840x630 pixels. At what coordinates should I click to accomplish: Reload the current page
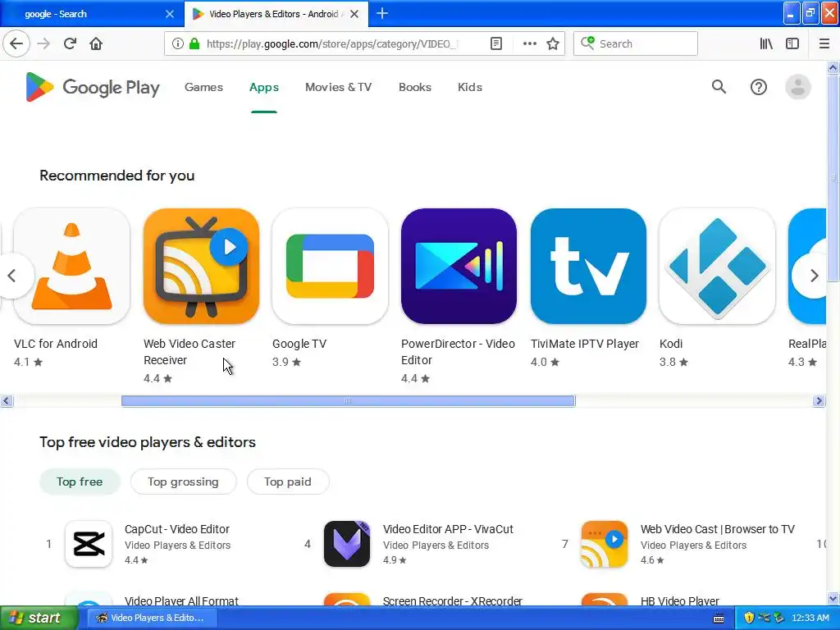click(70, 43)
